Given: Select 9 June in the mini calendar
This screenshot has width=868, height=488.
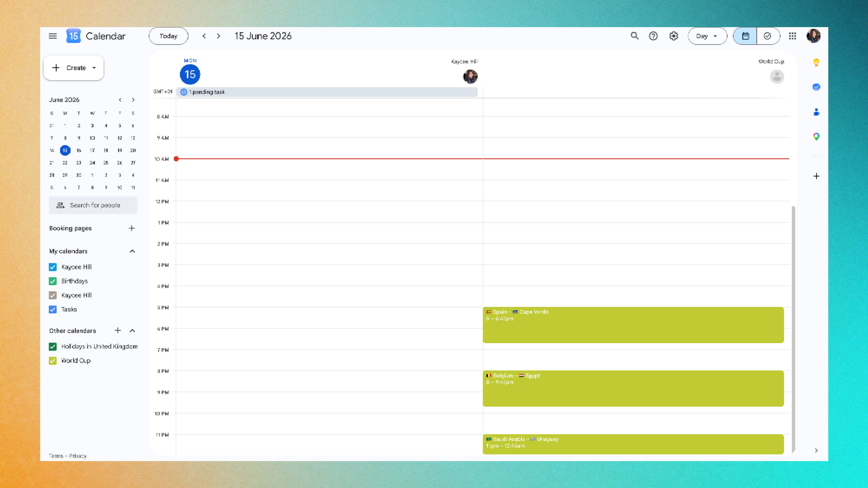Looking at the screenshot, I should point(79,138).
